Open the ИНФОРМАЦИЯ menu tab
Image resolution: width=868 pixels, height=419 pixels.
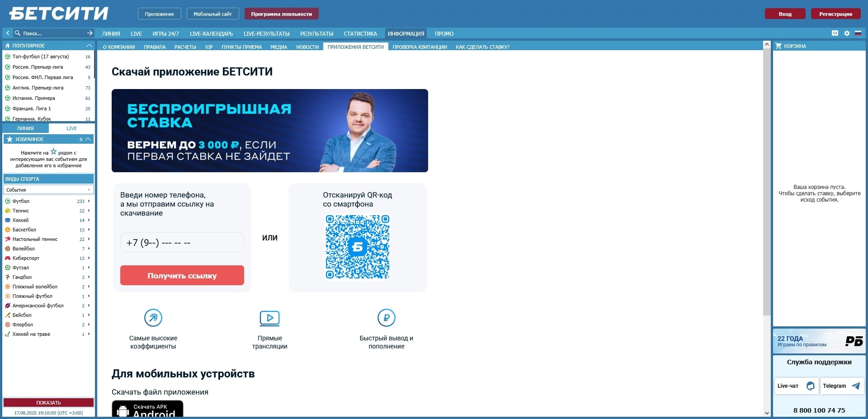coord(405,33)
